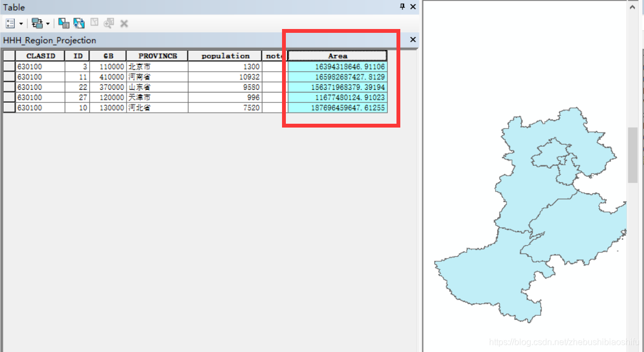Click the Zoom To Selected icon
The height and width of the screenshot is (352, 644).
pyautogui.click(x=109, y=24)
